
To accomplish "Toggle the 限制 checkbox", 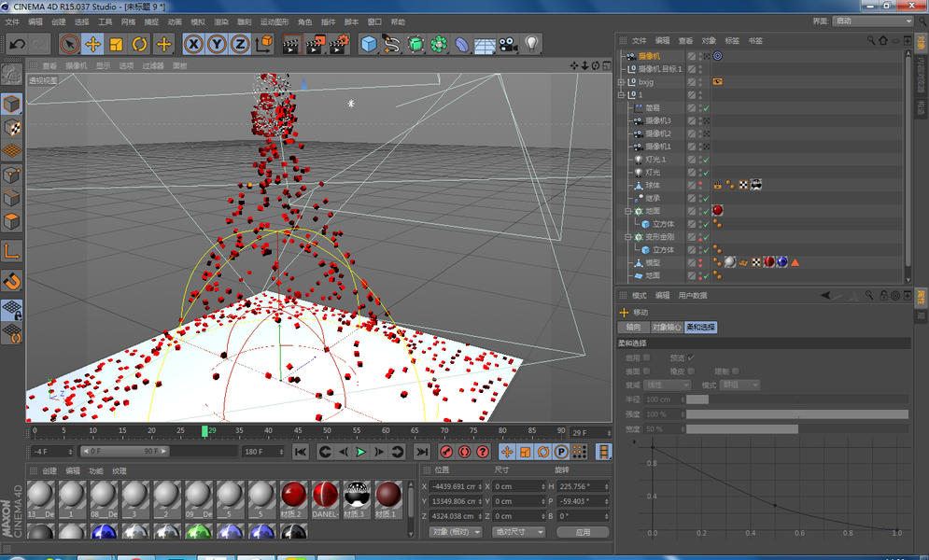I will [735, 371].
